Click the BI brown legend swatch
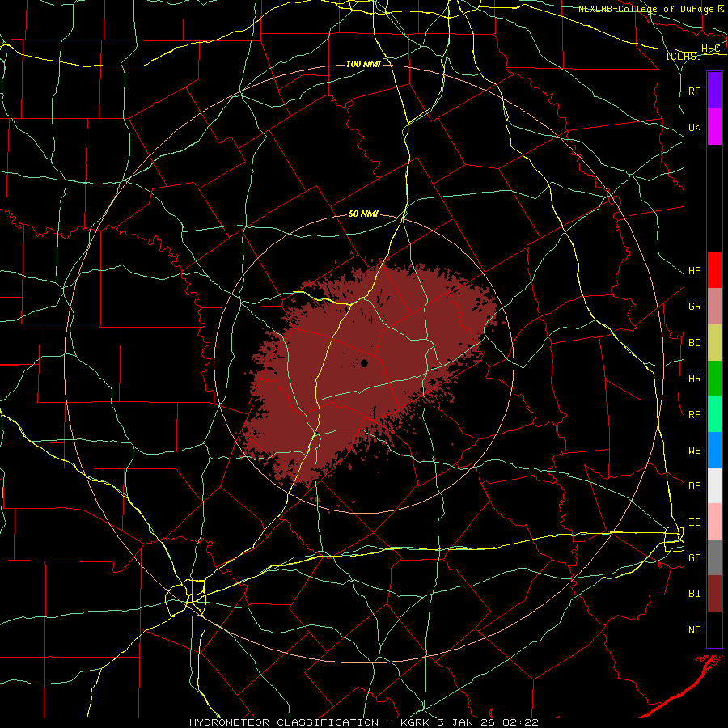The width and height of the screenshot is (728, 728). tap(714, 594)
